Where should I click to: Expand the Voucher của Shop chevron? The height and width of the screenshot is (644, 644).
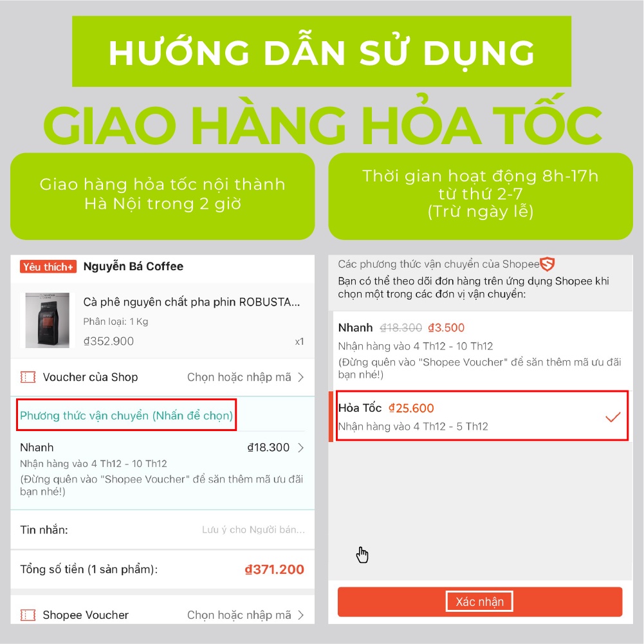tap(300, 377)
